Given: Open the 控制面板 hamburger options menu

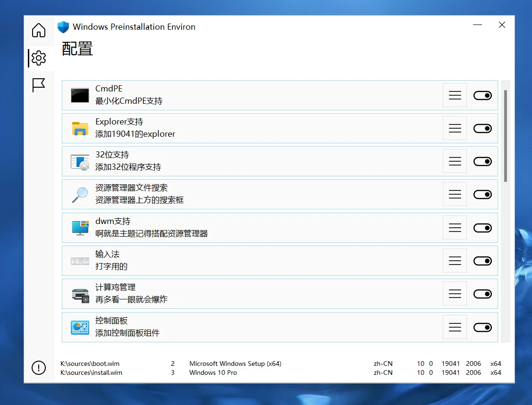Looking at the screenshot, I should pos(455,327).
